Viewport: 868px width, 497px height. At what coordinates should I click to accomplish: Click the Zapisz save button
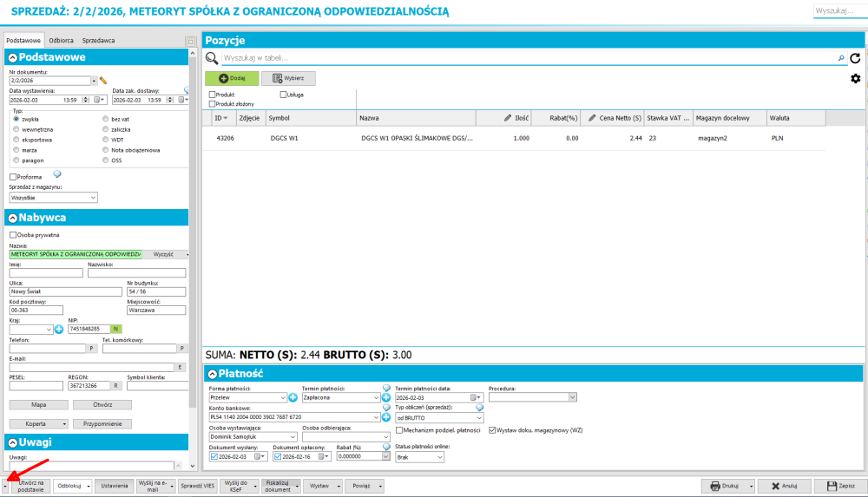coord(834,487)
